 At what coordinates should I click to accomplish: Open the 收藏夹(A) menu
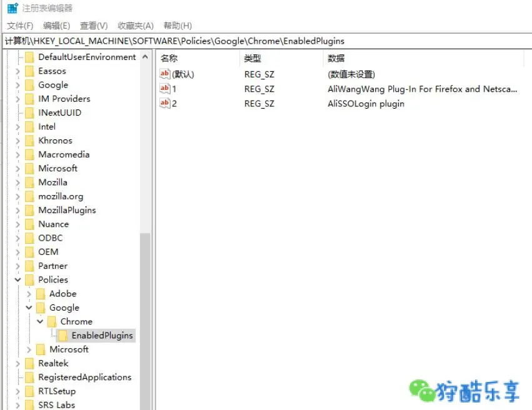pos(136,26)
